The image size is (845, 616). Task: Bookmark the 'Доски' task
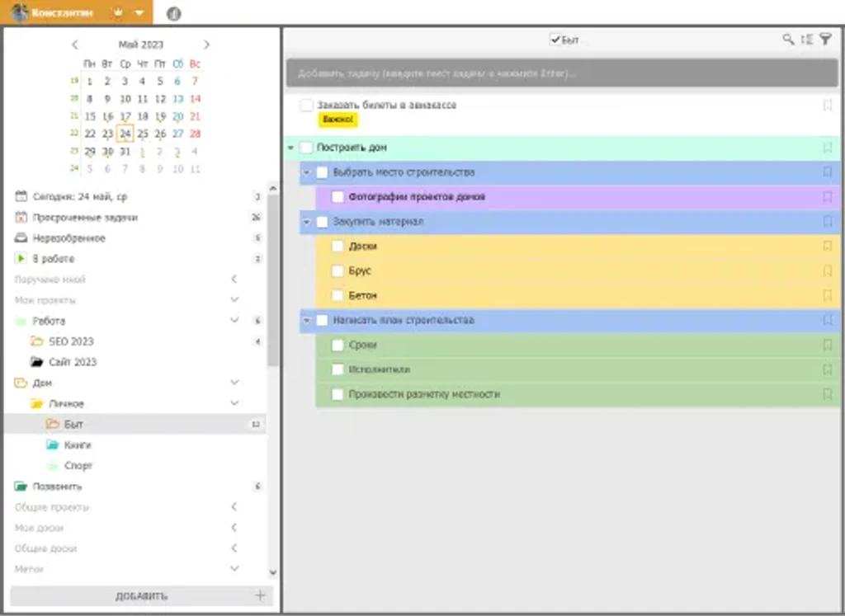(828, 246)
